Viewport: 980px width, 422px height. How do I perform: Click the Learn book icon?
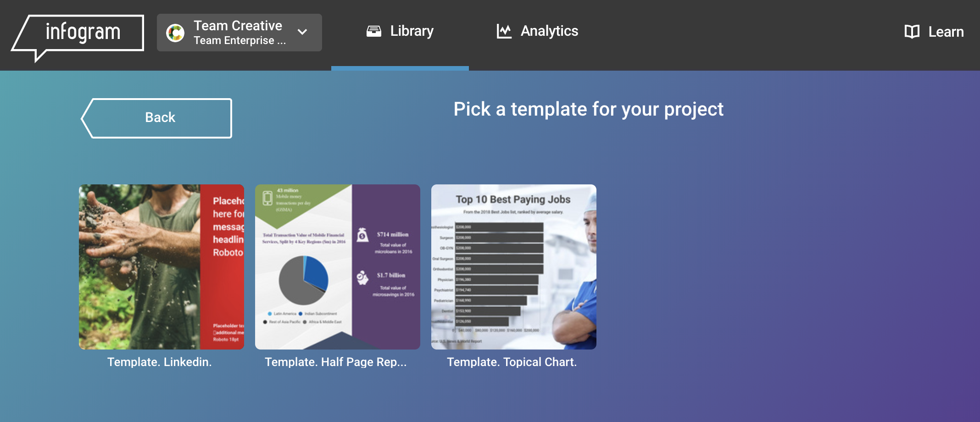(912, 32)
